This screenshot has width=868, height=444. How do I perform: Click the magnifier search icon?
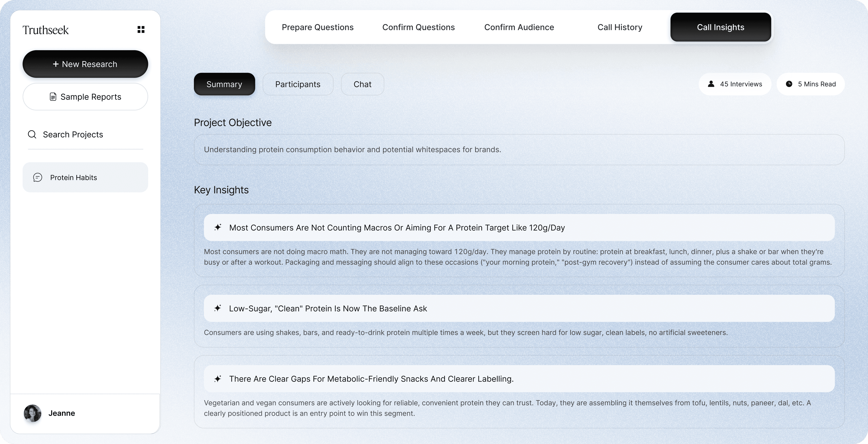point(32,135)
